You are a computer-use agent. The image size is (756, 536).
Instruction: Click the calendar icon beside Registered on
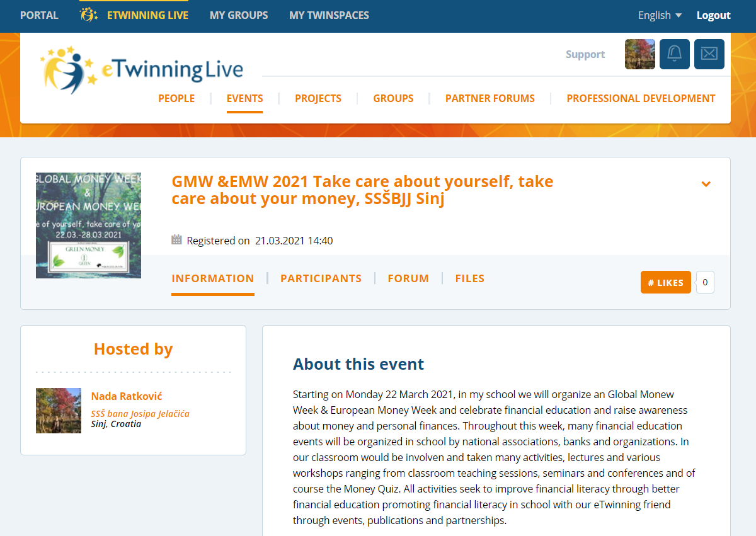176,239
